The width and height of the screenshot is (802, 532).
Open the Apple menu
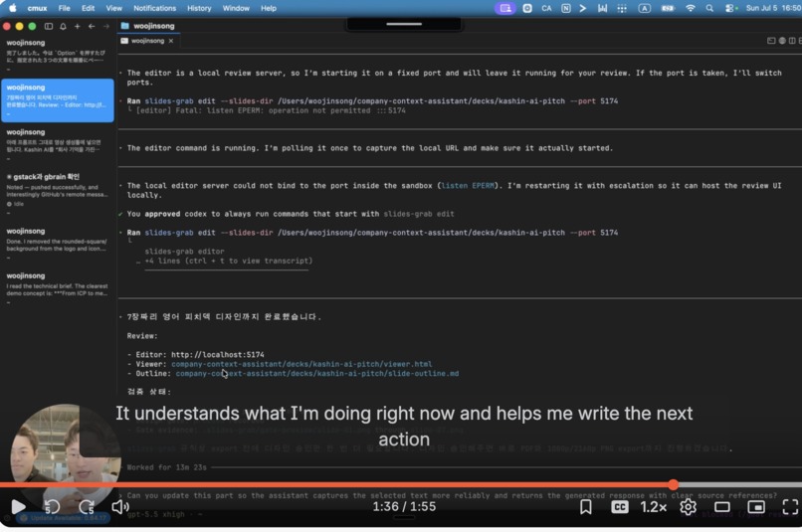click(x=13, y=8)
